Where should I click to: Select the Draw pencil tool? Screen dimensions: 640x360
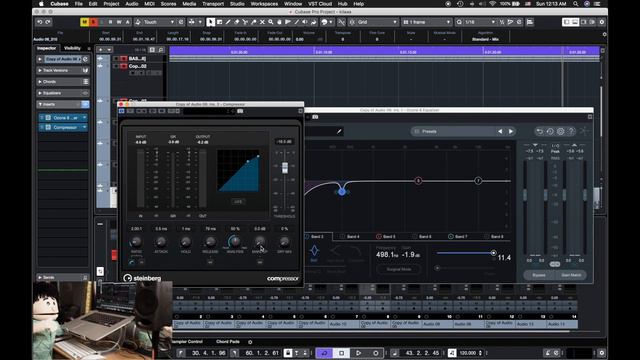point(228,22)
